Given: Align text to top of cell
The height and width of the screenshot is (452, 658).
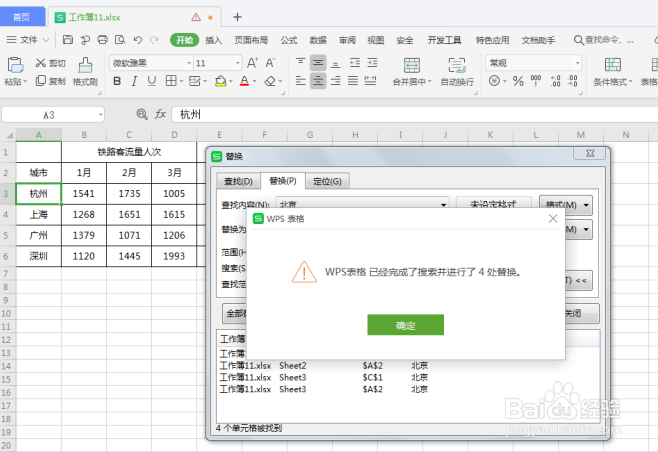Looking at the screenshot, I should click(x=300, y=63).
